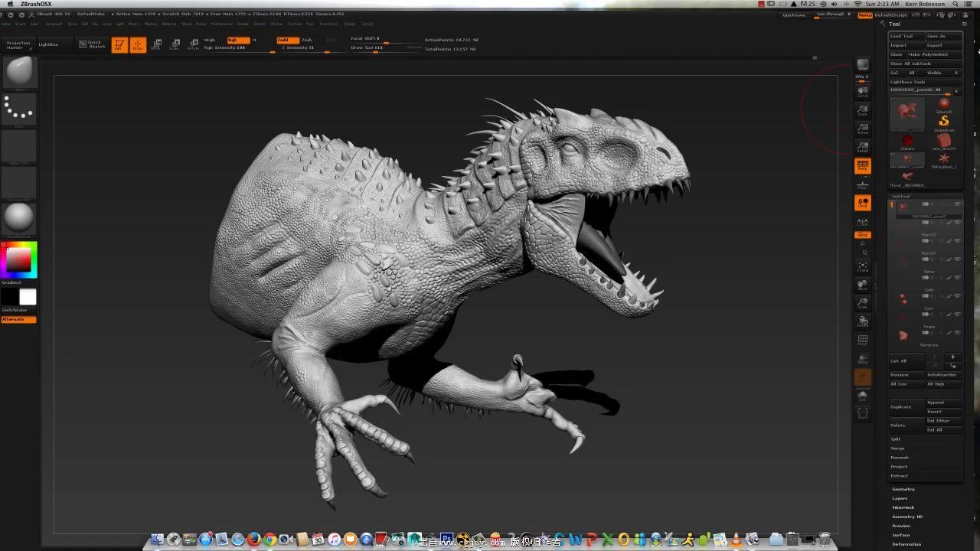This screenshot has width=980, height=551.
Task: Select the Scale transform tool in top shelf
Action: pos(175,45)
